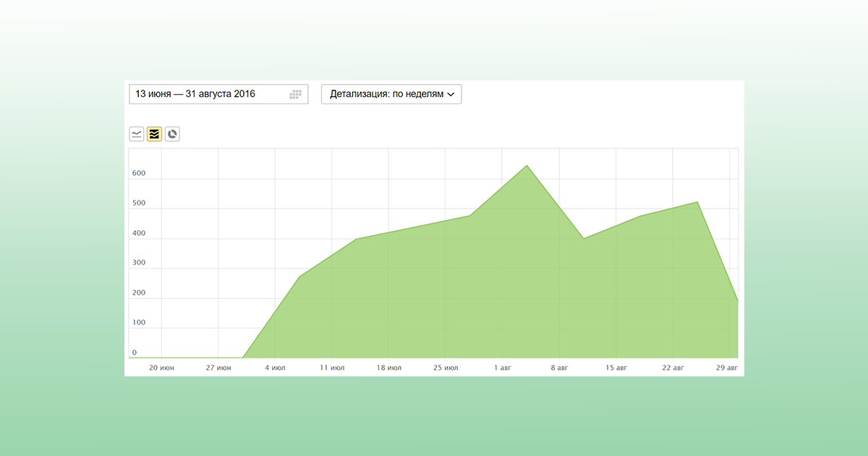Click the "200" y-axis label
The height and width of the screenshot is (456, 868).
pyautogui.click(x=139, y=293)
